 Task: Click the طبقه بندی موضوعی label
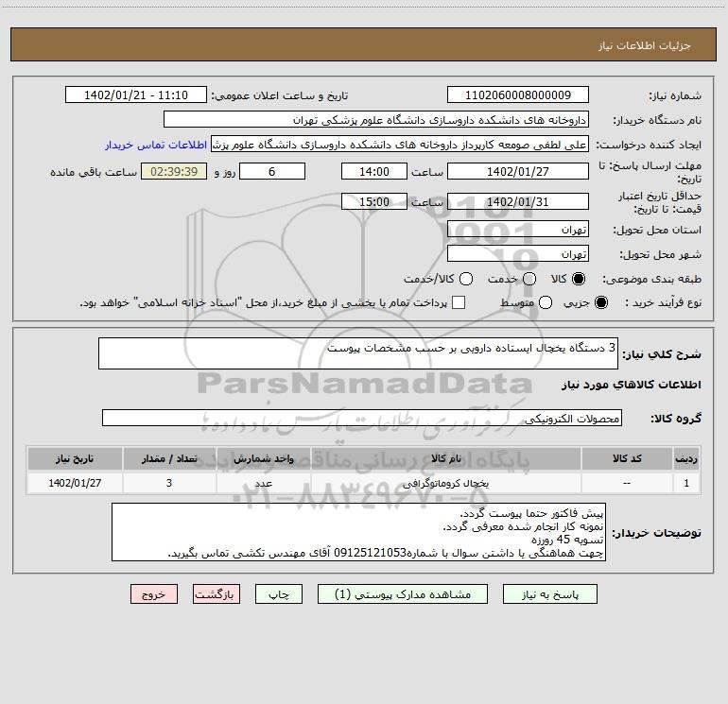pyautogui.click(x=651, y=279)
